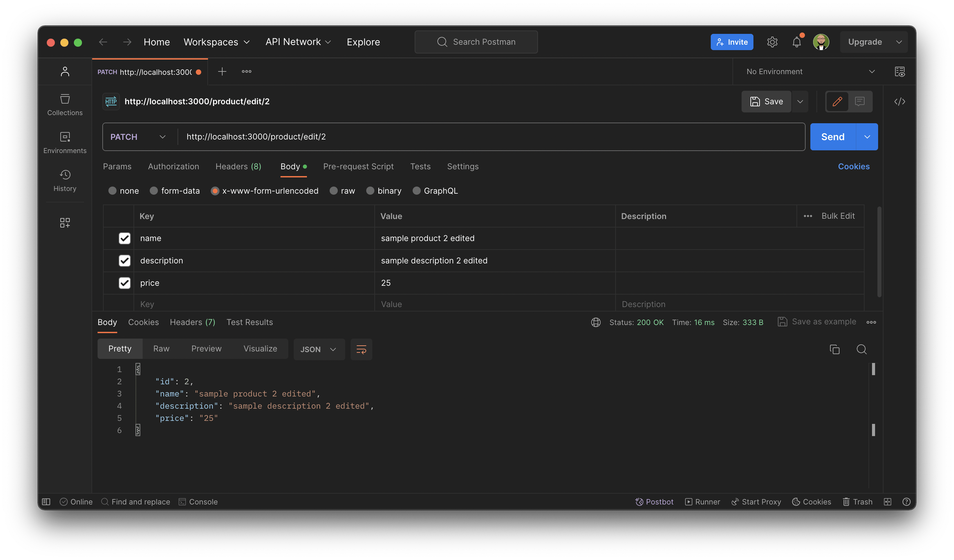
Task: Uncheck the price parameter row
Action: click(x=125, y=283)
